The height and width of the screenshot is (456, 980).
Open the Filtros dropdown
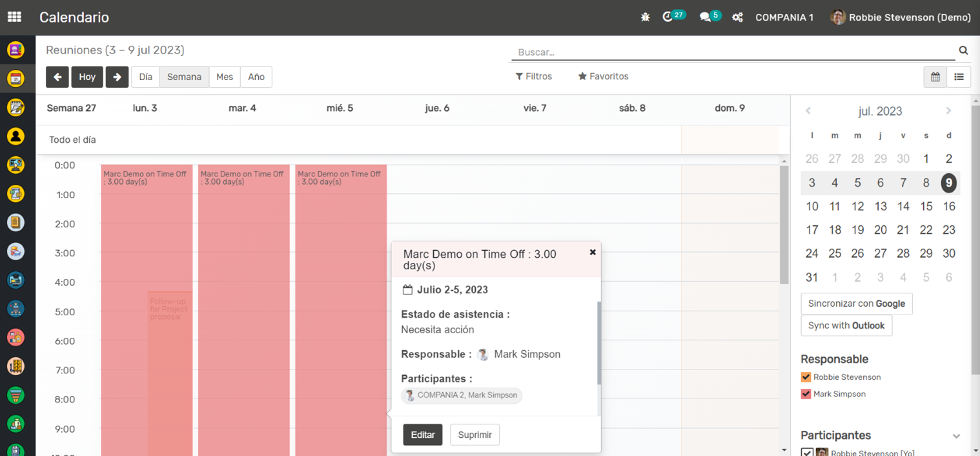point(534,76)
